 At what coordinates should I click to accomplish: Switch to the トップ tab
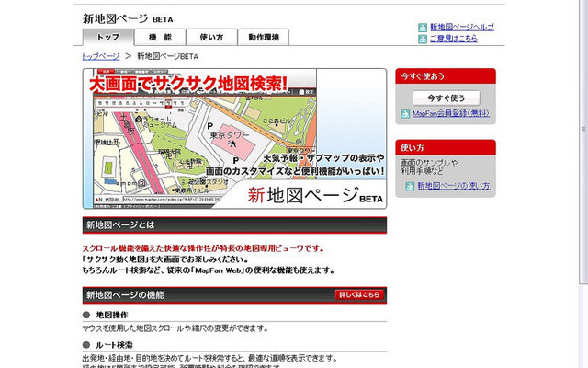pos(108,37)
